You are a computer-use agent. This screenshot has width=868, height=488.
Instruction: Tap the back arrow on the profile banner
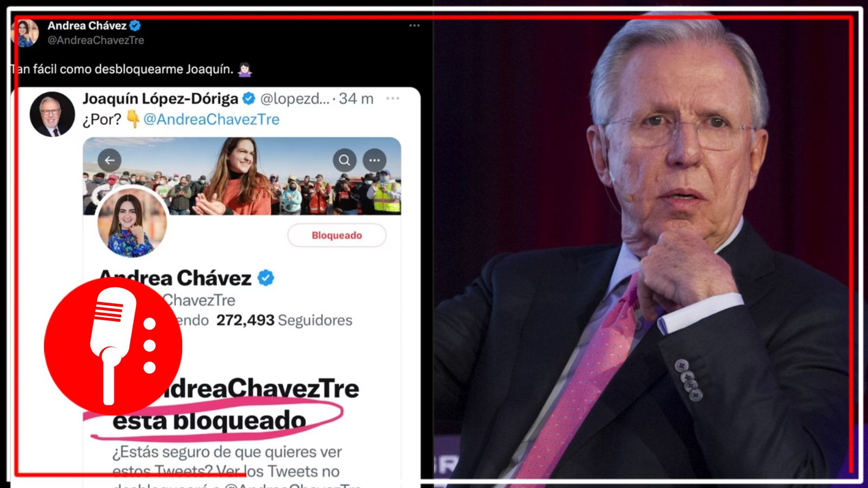(x=110, y=160)
